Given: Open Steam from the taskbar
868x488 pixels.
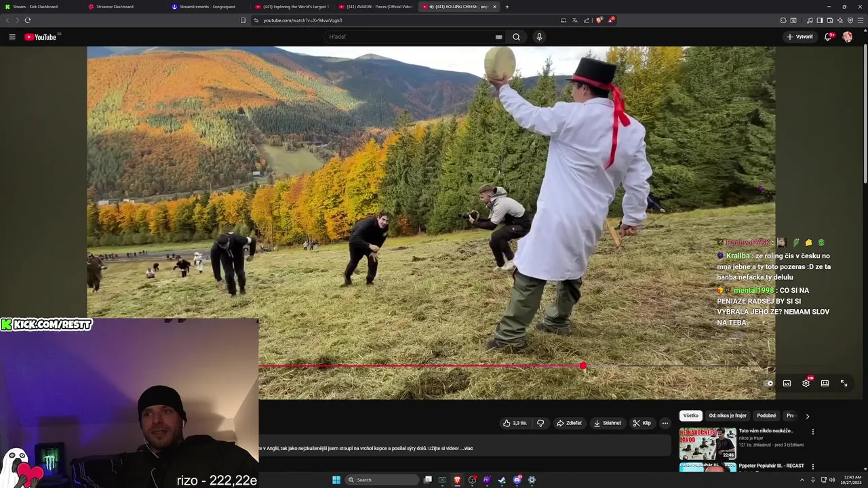Looking at the screenshot, I should click(x=502, y=480).
